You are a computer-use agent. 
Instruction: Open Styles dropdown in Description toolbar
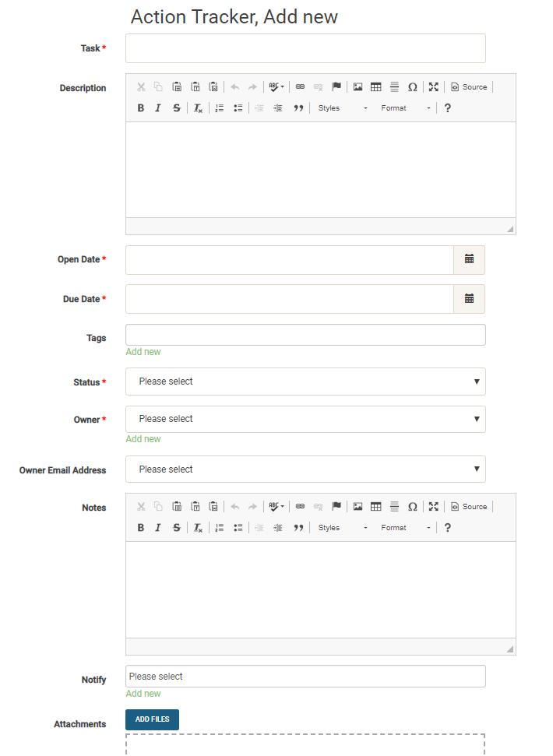coord(342,108)
